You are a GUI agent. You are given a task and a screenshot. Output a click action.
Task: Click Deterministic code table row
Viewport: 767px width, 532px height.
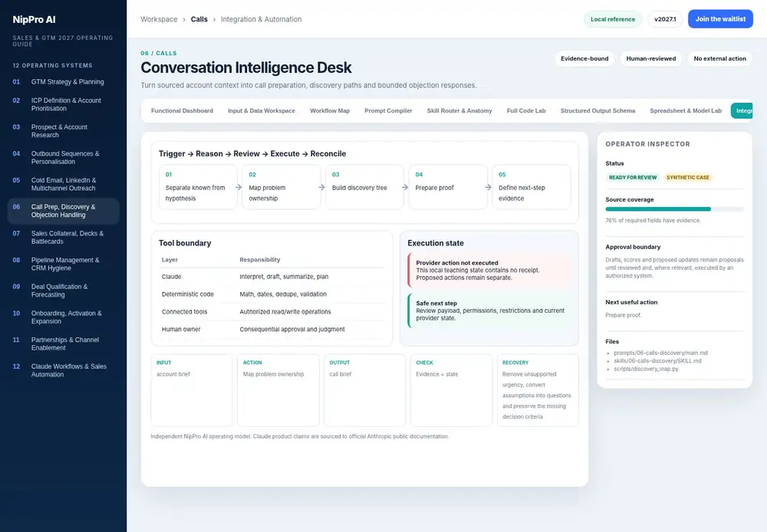[x=272, y=294]
